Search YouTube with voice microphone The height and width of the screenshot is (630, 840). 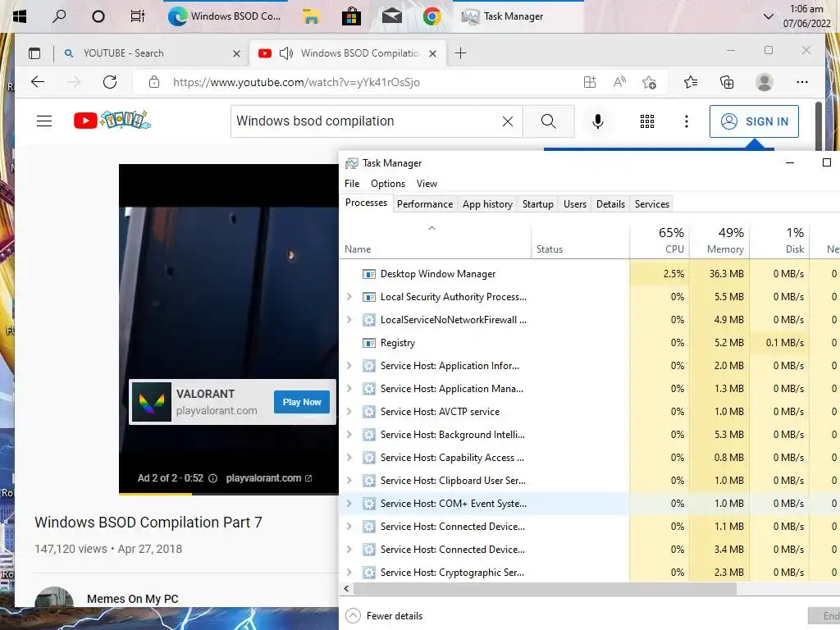[x=598, y=121]
